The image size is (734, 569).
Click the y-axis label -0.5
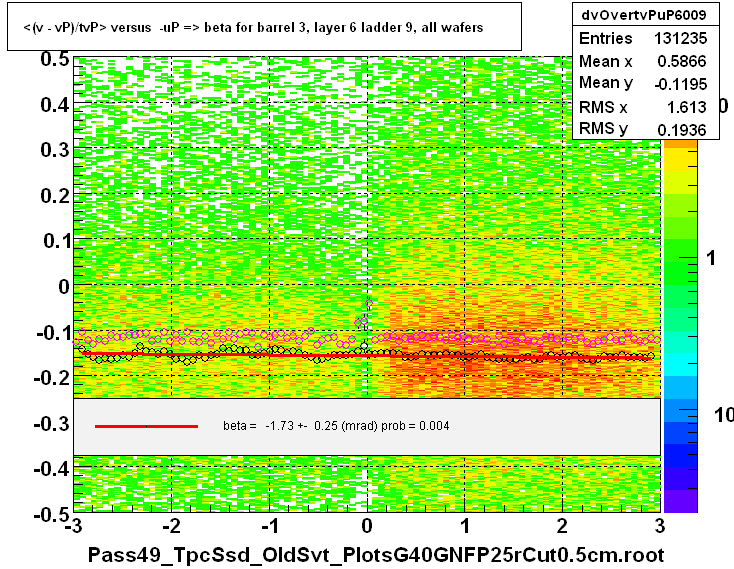click(x=52, y=514)
